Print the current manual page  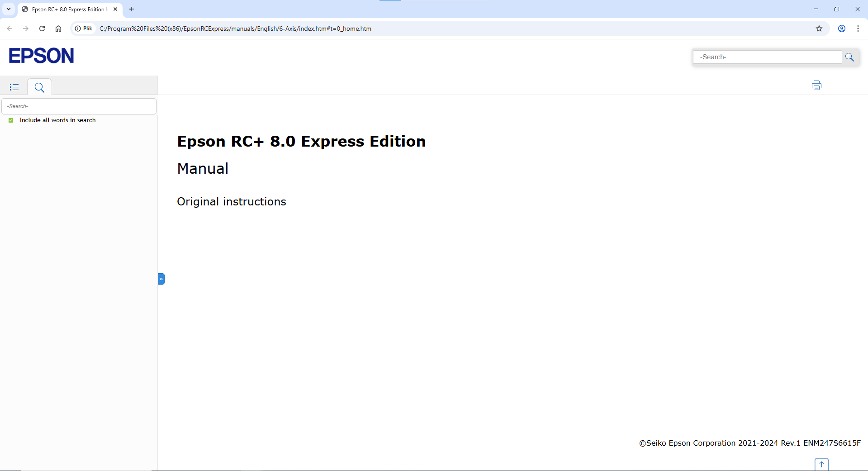[816, 86]
